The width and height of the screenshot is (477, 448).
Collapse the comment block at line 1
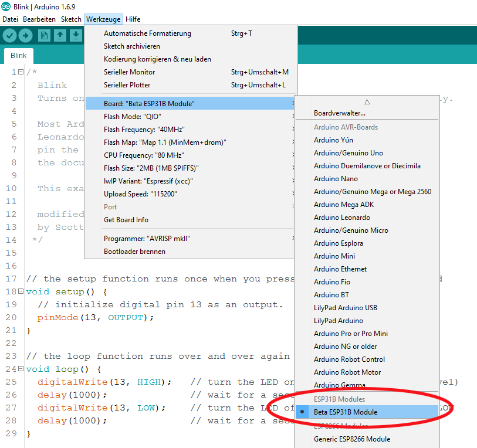coord(21,72)
